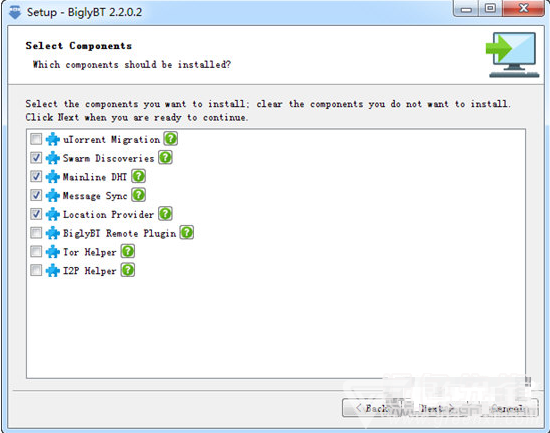Image resolution: width=550 pixels, height=433 pixels.
Task: Open help icon for Swarm Discoveries
Action: [x=165, y=158]
